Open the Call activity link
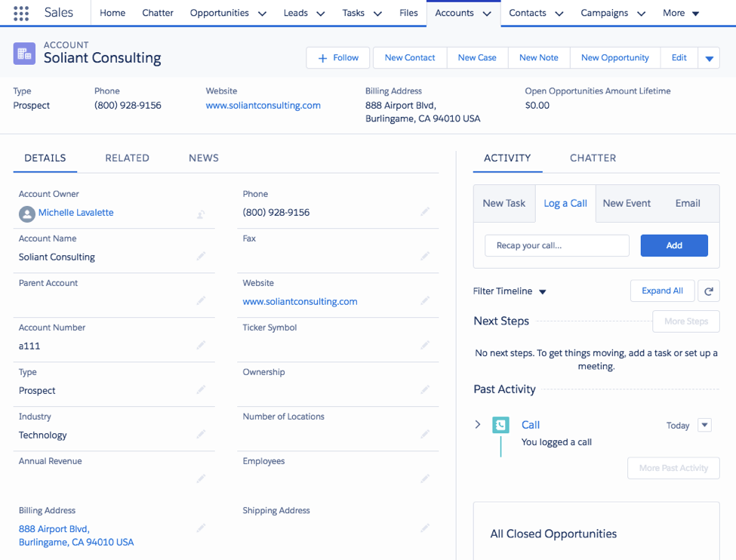Image resolution: width=736 pixels, height=560 pixels. click(531, 425)
